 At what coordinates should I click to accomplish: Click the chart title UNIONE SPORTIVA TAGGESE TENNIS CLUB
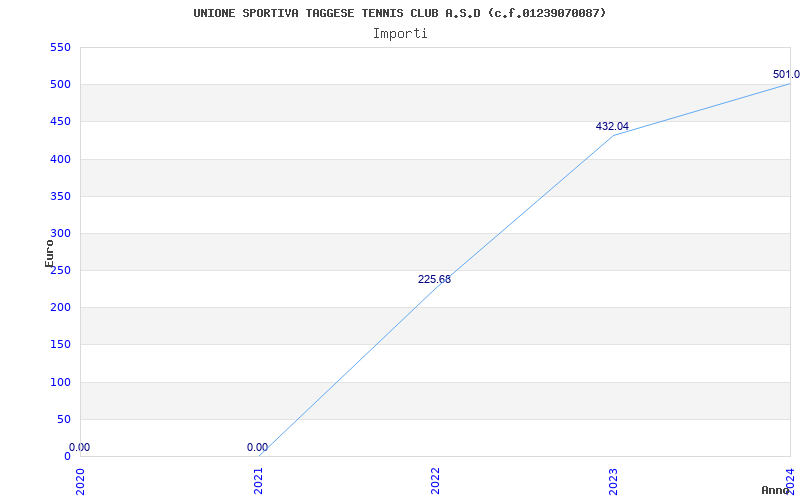tap(399, 13)
